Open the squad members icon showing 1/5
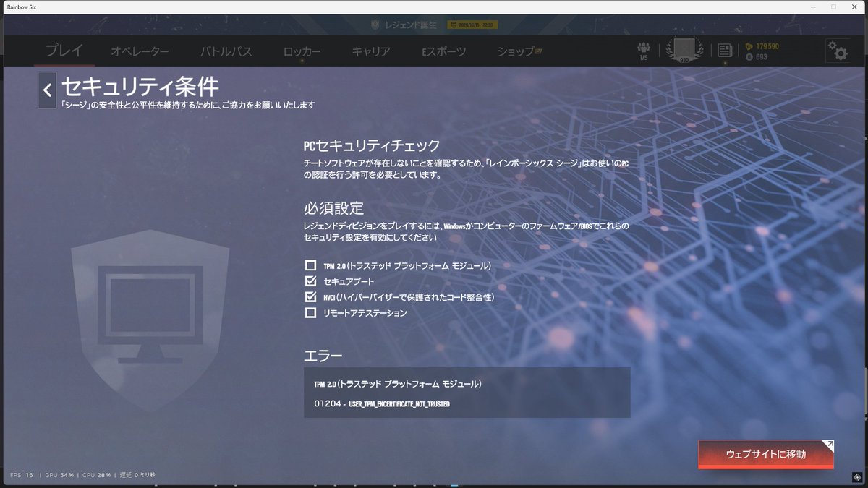Image resolution: width=868 pixels, height=488 pixels. click(644, 51)
